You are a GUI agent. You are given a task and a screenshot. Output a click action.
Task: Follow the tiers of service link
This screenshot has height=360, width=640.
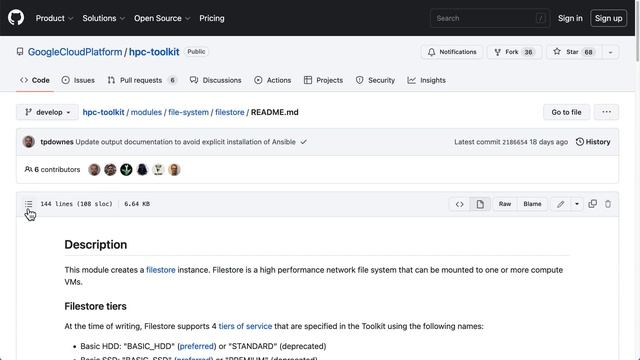245,326
